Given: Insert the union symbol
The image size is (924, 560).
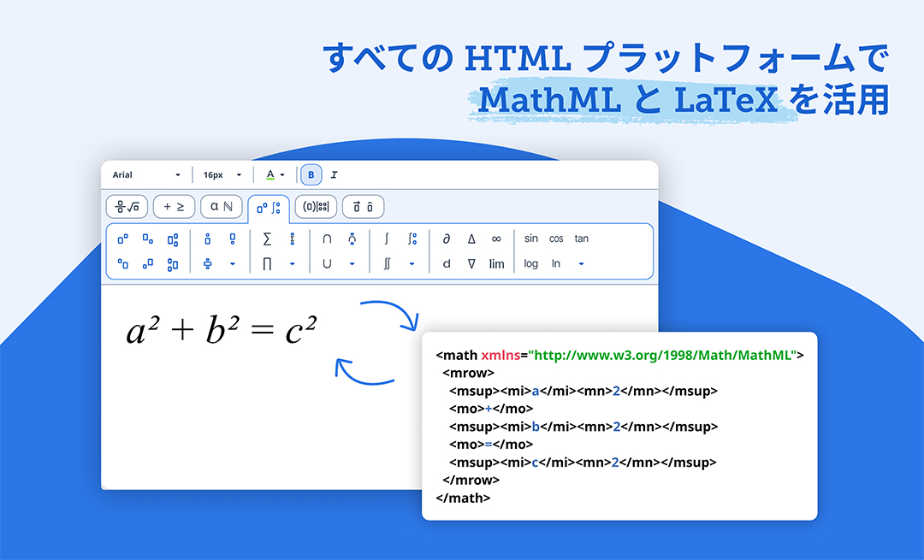Looking at the screenshot, I should (x=327, y=264).
